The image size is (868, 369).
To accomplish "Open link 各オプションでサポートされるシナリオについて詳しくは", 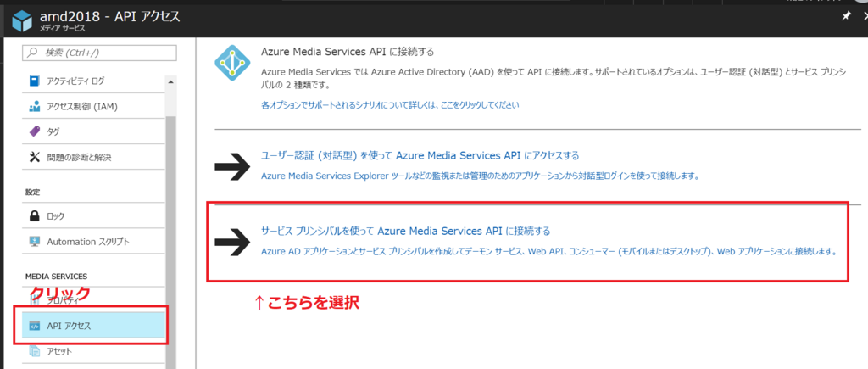I will [x=390, y=104].
